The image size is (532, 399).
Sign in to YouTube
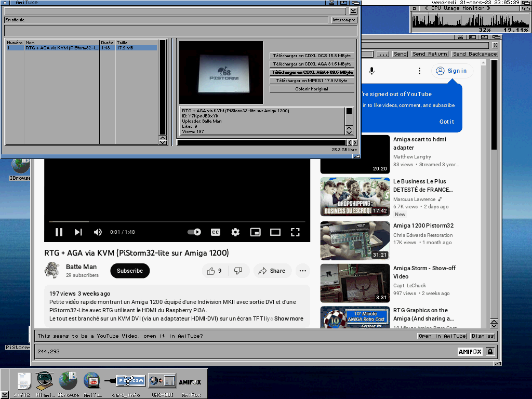coord(452,71)
